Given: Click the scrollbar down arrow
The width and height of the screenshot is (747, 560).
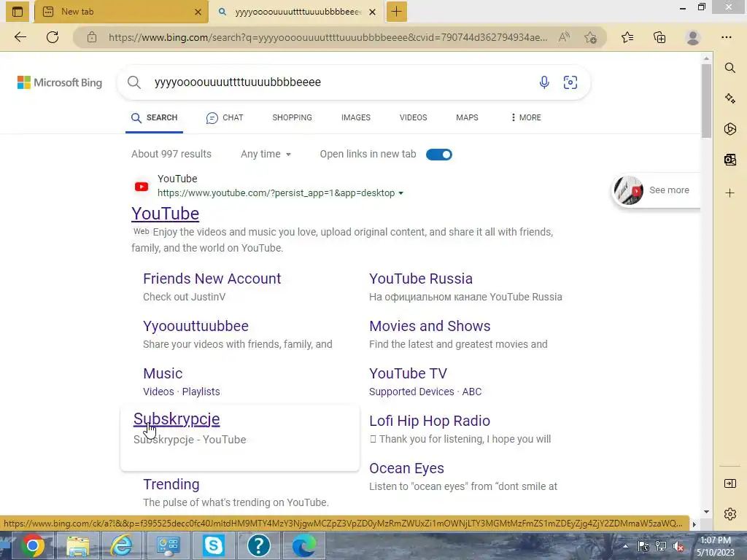Looking at the screenshot, I should (706, 512).
